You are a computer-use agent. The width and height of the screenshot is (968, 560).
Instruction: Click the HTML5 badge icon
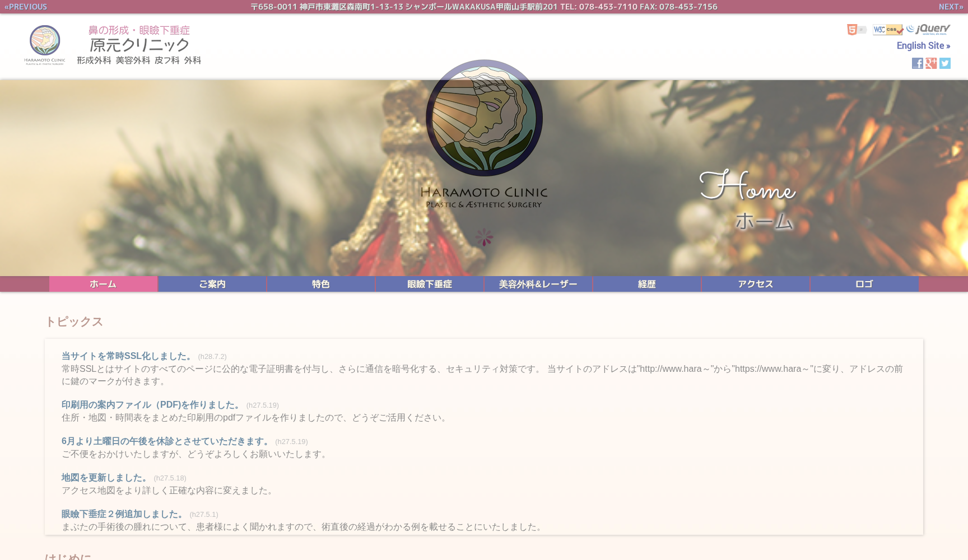(852, 30)
